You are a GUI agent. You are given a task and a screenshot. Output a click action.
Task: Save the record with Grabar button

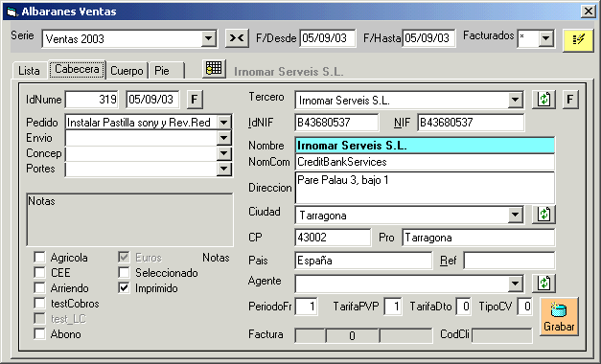[559, 317]
